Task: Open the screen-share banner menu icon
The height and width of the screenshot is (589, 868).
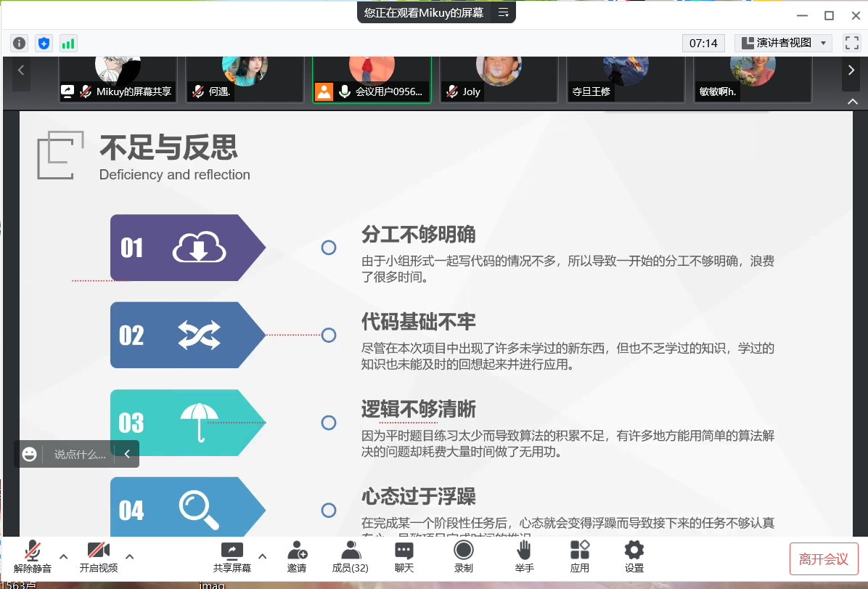Action: click(x=504, y=12)
